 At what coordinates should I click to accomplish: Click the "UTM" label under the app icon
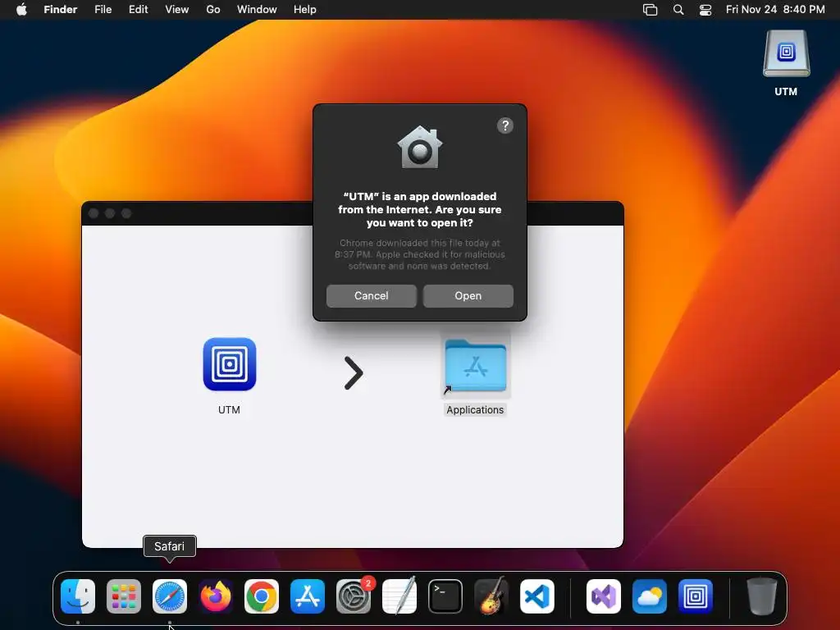[x=230, y=410]
